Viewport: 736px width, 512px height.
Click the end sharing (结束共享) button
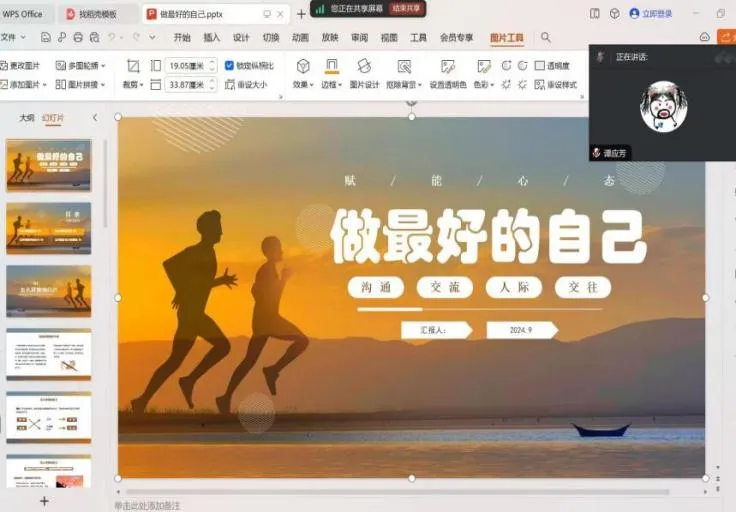[406, 9]
